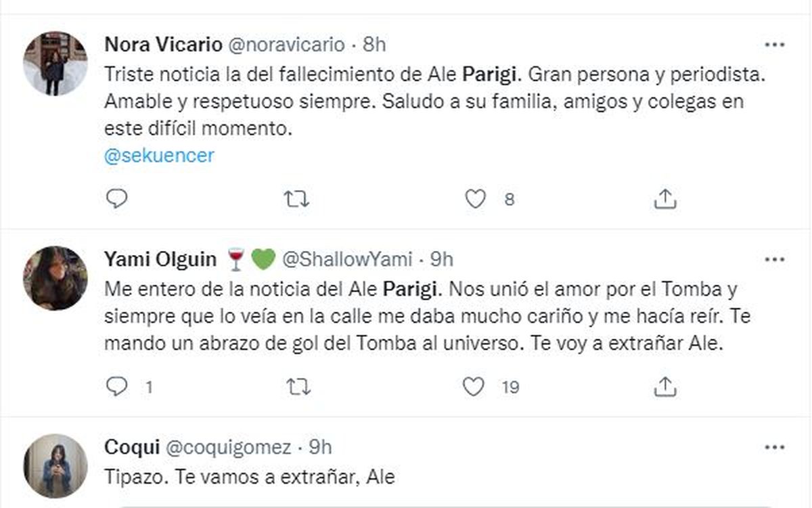Open more options on Nora Vicario's tweet
Image resolution: width=812 pixels, height=508 pixels.
point(774,45)
